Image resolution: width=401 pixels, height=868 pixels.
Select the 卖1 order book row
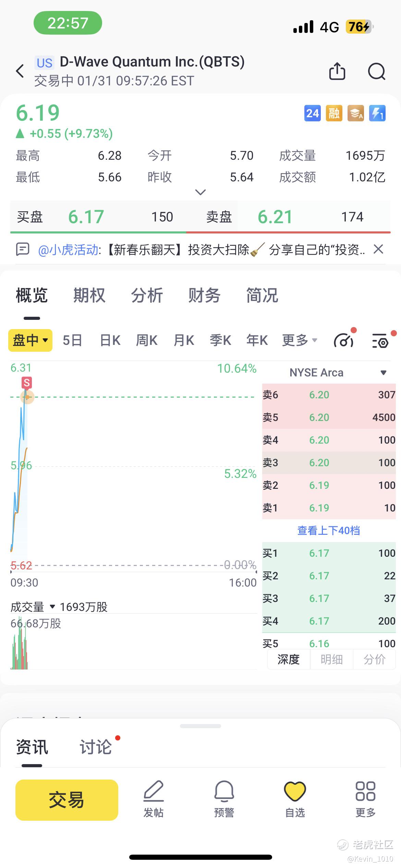(329, 508)
